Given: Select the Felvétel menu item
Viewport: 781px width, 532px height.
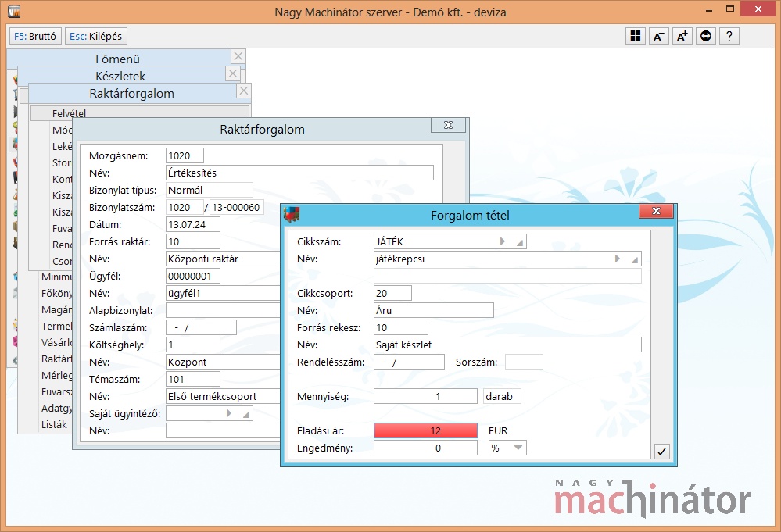Looking at the screenshot, I should (x=139, y=113).
